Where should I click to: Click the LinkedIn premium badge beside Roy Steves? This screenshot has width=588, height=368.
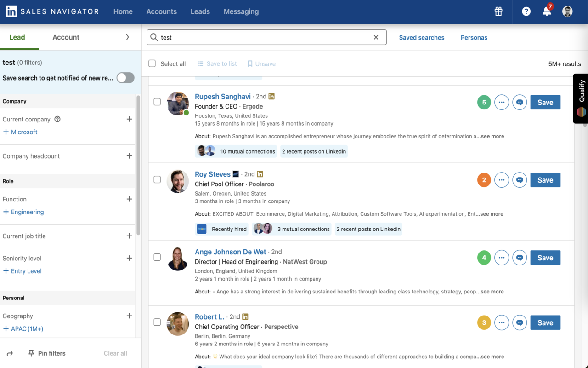260,174
